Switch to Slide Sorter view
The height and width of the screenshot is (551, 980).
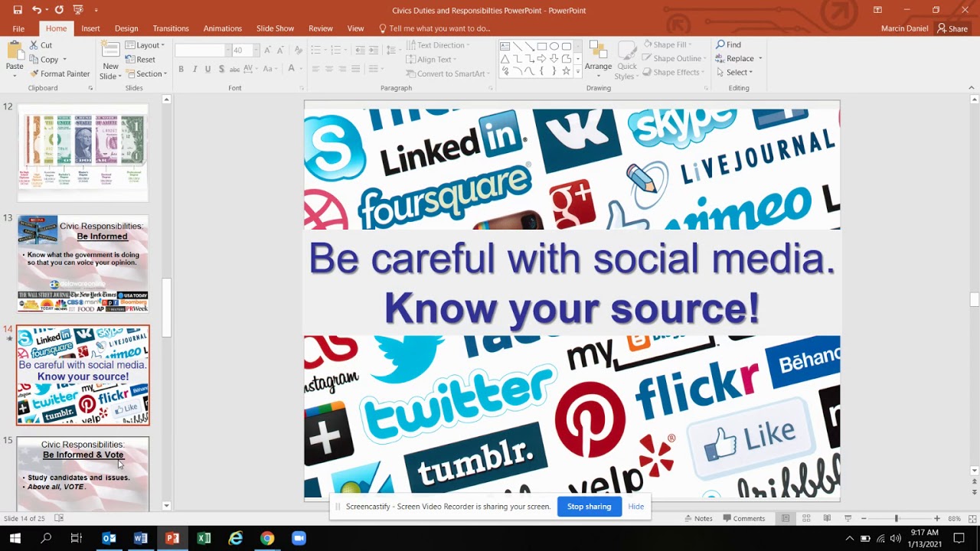806,518
